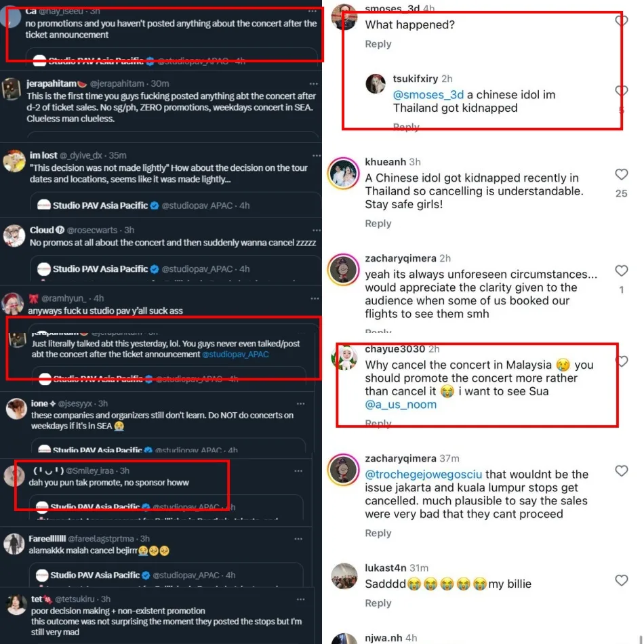Screen dimensions: 644x644
Task: Reply to lukast4n's comment
Action: [378, 603]
